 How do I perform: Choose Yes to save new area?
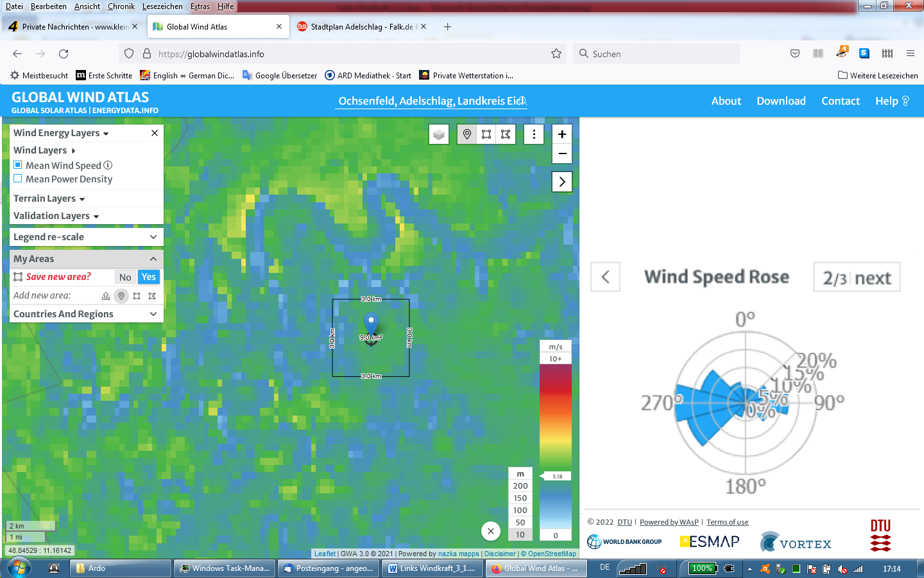[149, 277]
